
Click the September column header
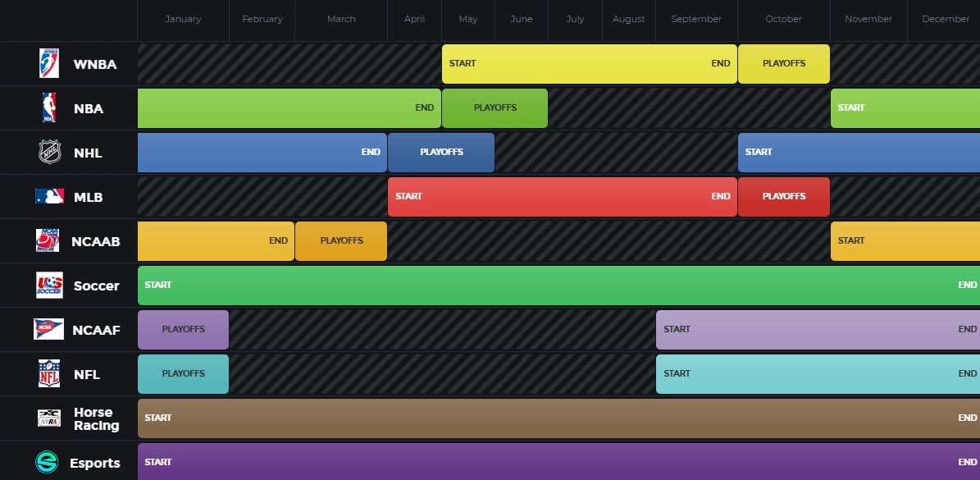pyautogui.click(x=696, y=20)
